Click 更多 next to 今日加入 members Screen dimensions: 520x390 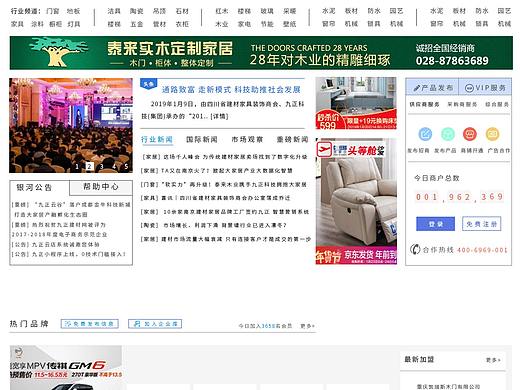307,326
